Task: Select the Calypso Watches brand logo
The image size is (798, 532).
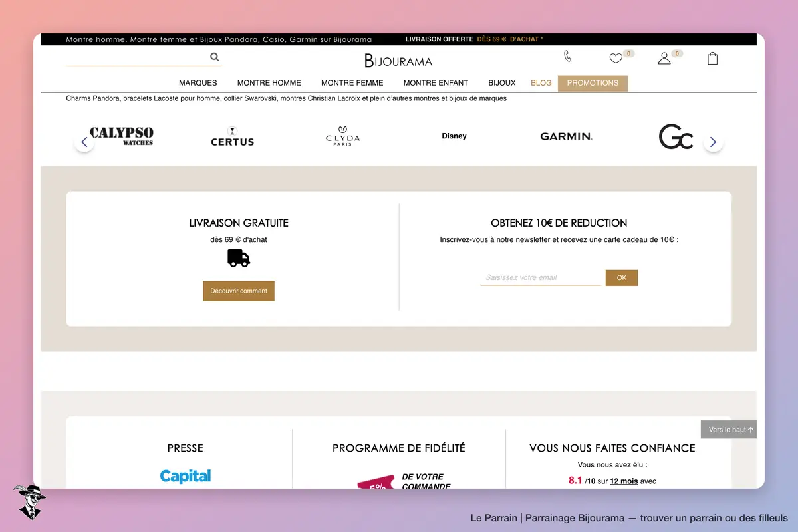Action: tap(121, 136)
